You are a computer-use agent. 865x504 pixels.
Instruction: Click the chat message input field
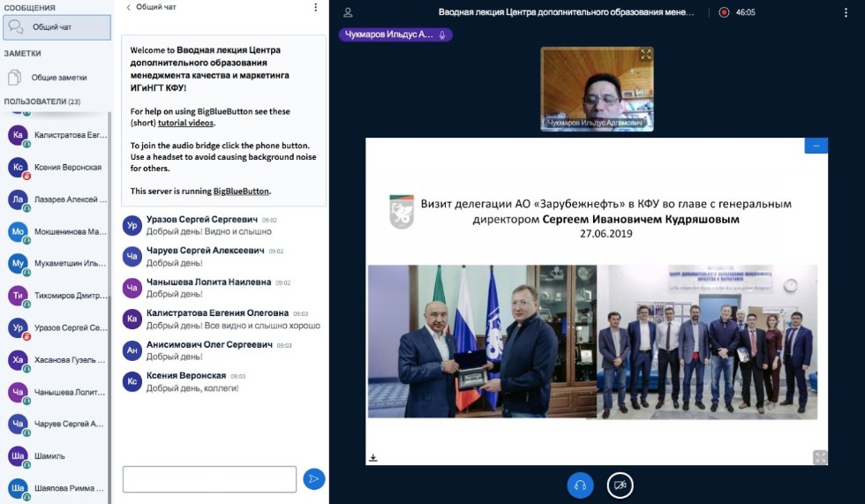point(209,479)
